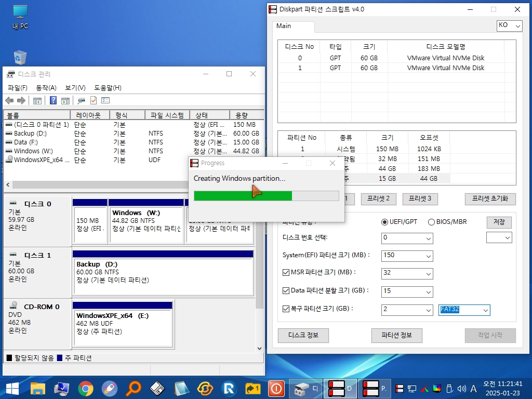Launch File Explorer from the taskbar

coord(37,389)
